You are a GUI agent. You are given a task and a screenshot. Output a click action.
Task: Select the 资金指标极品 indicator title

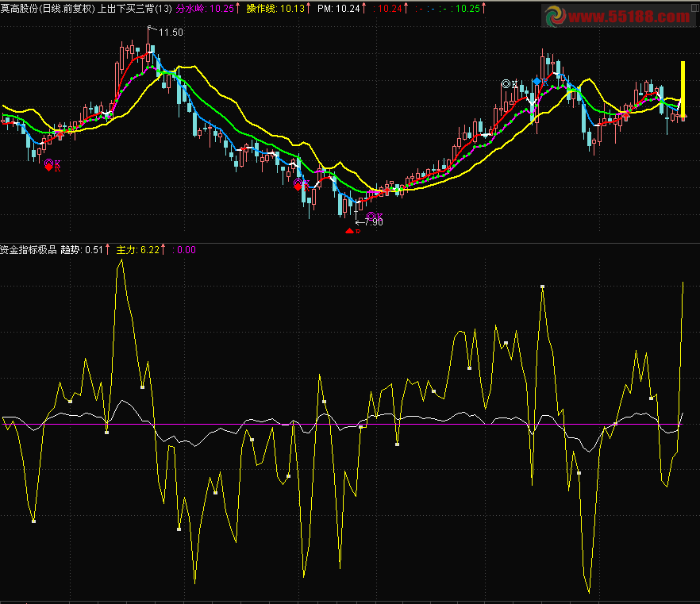[28, 249]
